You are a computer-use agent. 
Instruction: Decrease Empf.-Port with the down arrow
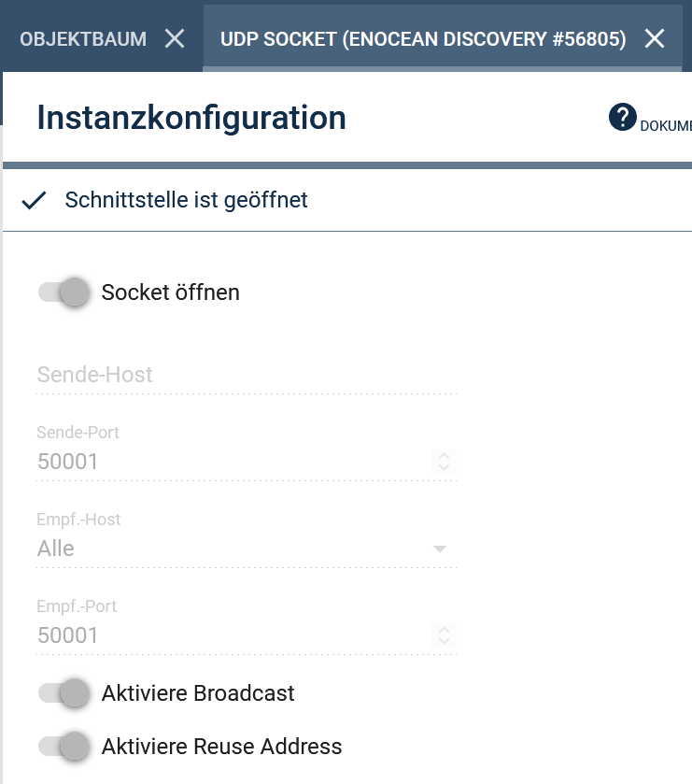(x=444, y=641)
